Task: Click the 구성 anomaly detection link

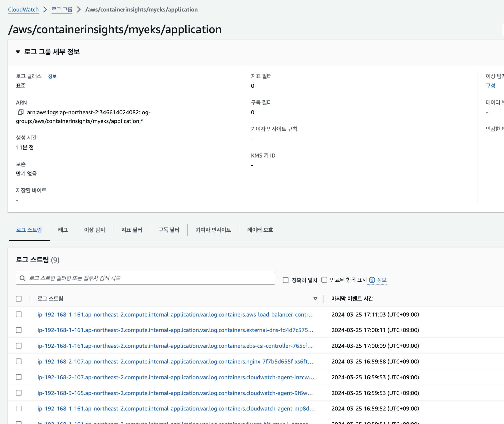Action: point(490,86)
